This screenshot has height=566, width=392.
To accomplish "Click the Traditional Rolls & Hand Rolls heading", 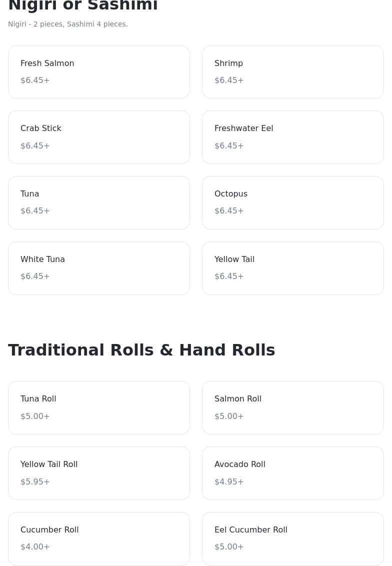I will click(141, 350).
